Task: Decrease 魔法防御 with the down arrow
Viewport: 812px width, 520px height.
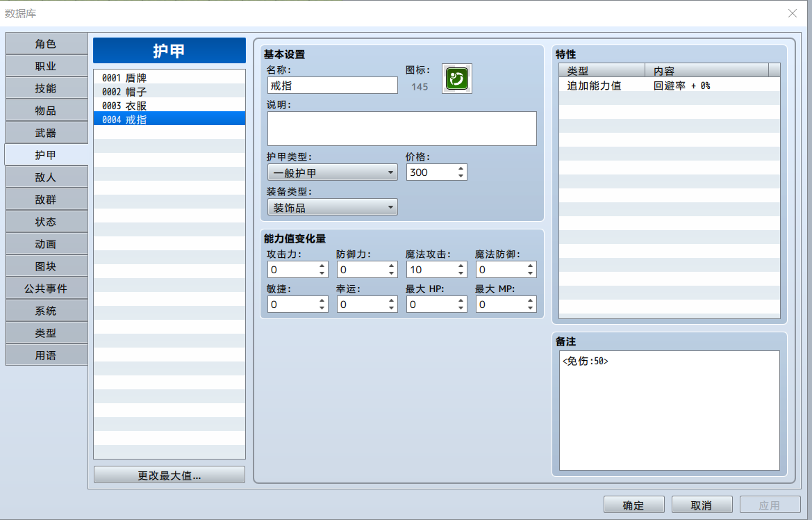Action: pyautogui.click(x=530, y=273)
